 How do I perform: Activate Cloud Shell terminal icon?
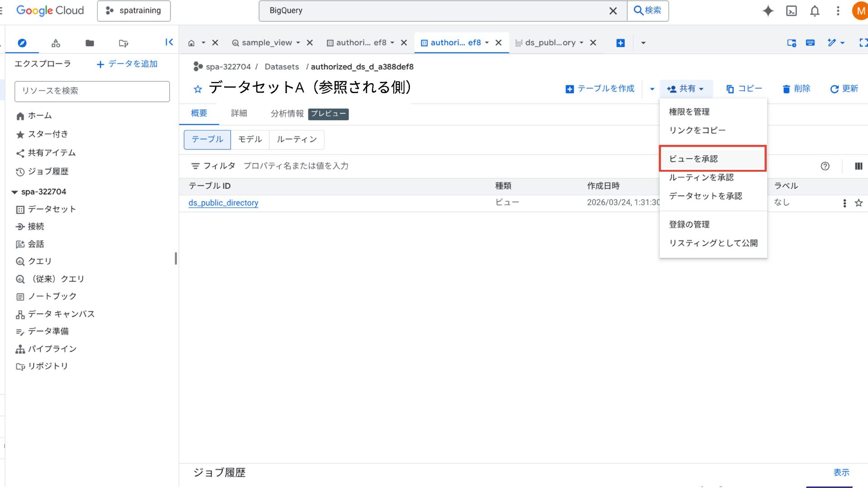click(792, 11)
